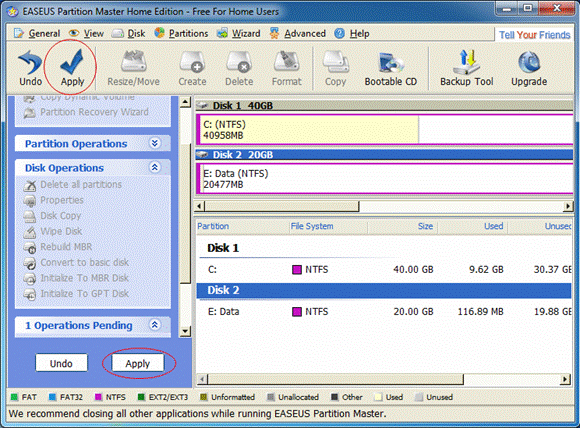Sort by the File System column header
Image resolution: width=580 pixels, height=428 pixels.
point(328,226)
